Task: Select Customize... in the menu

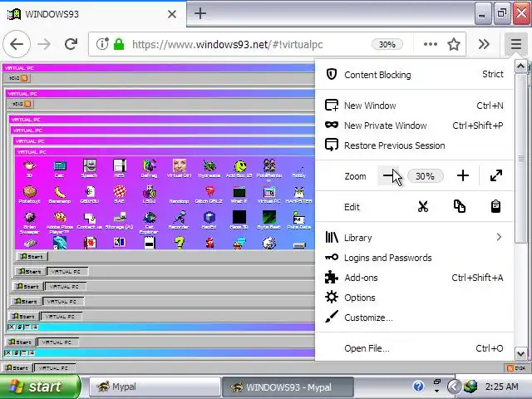Action: click(414, 318)
